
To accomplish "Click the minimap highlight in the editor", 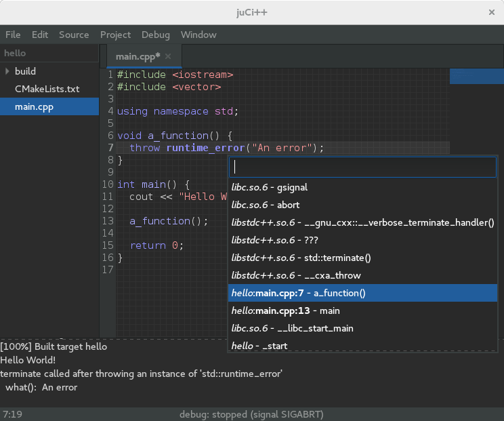I will coord(476,75).
